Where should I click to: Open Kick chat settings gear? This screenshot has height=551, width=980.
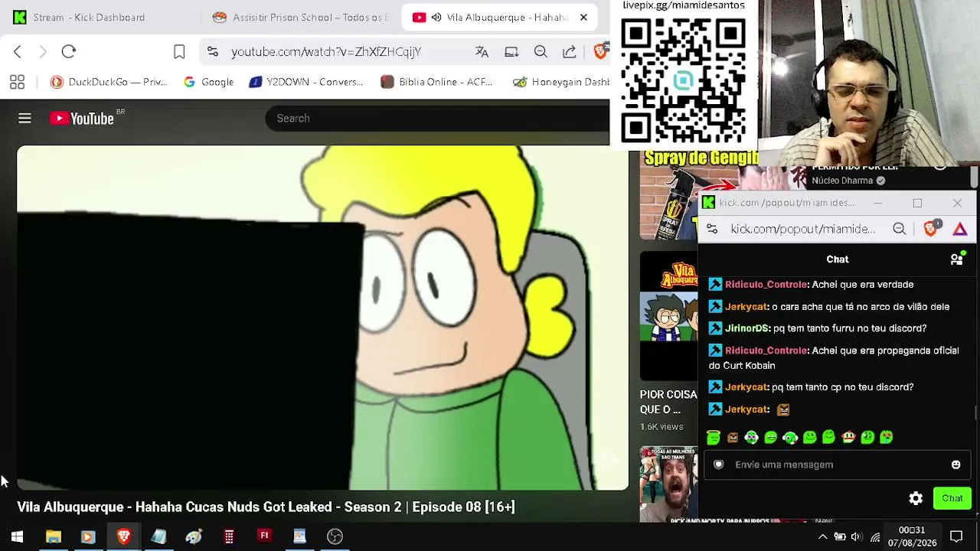tap(916, 498)
